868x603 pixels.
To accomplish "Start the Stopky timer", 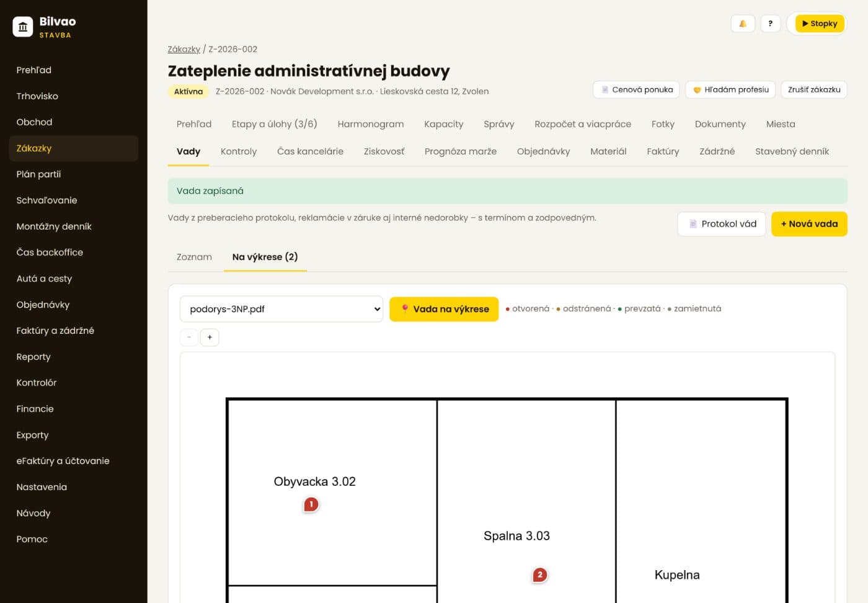I will click(819, 24).
